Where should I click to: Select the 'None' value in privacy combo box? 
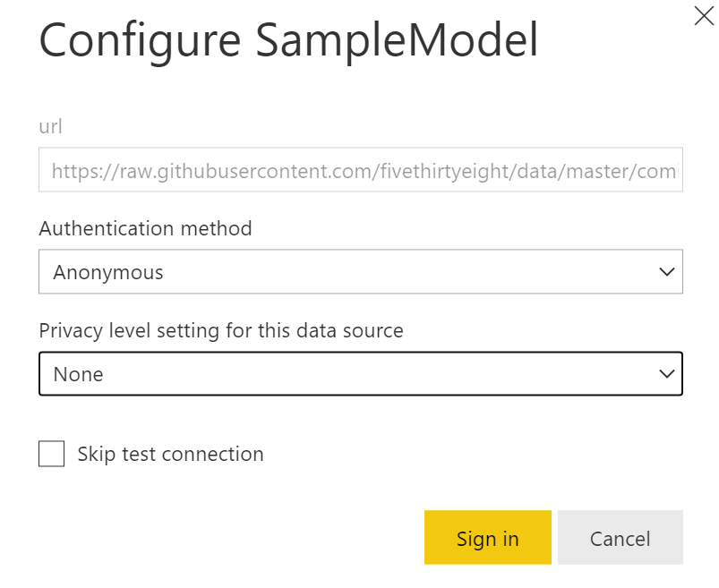[x=79, y=374]
